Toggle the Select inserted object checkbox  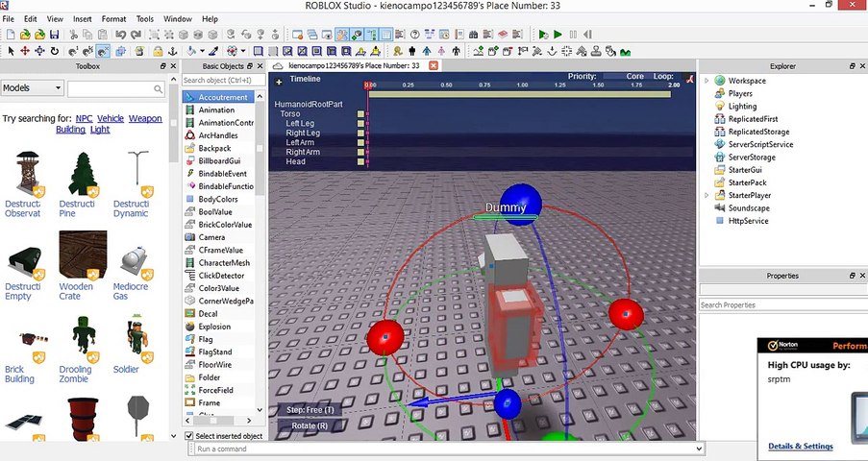click(188, 436)
